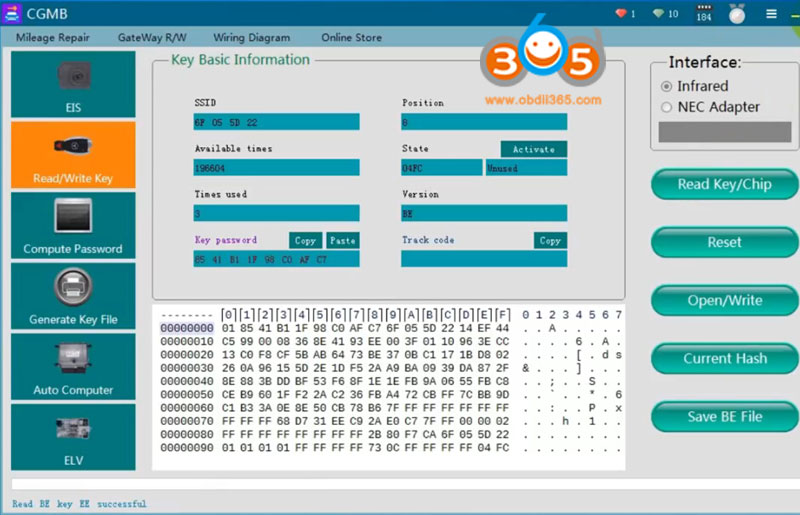Screen dimensions: 800x515
Task: Open the hamburger menu in title bar
Action: 771,14
